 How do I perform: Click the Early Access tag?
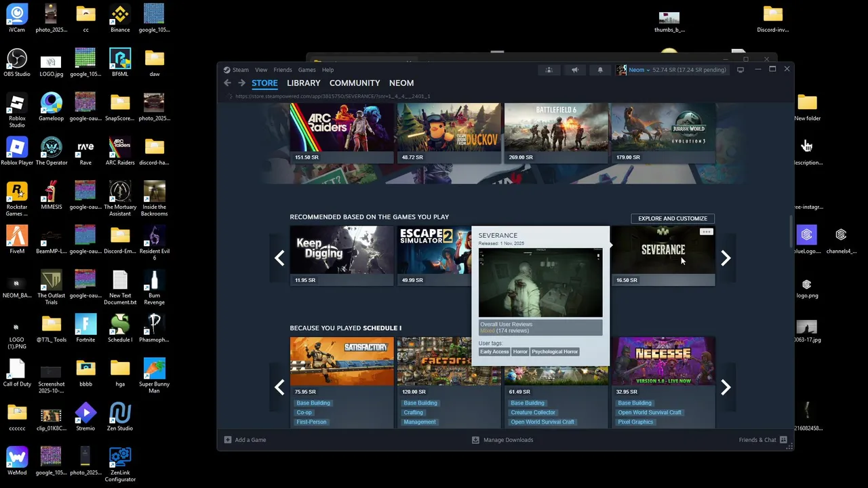494,352
